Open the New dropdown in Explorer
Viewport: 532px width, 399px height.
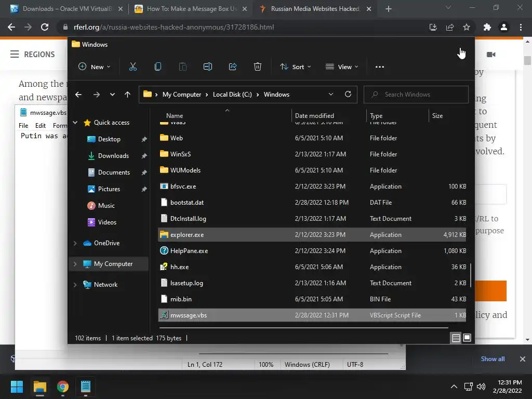(x=95, y=67)
